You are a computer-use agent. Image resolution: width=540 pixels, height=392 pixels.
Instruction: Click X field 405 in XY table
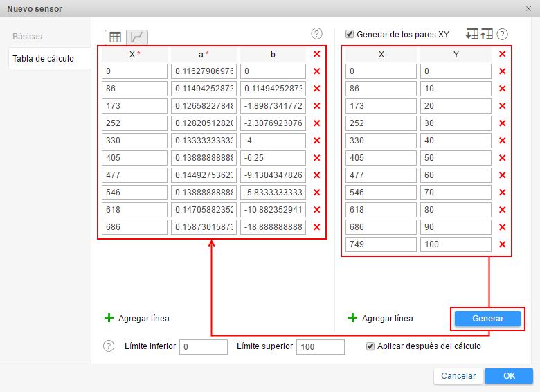tap(381, 158)
